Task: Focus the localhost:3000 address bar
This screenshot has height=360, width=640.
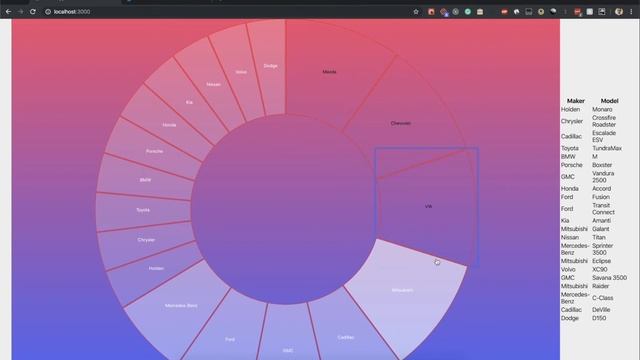Action: [229, 12]
